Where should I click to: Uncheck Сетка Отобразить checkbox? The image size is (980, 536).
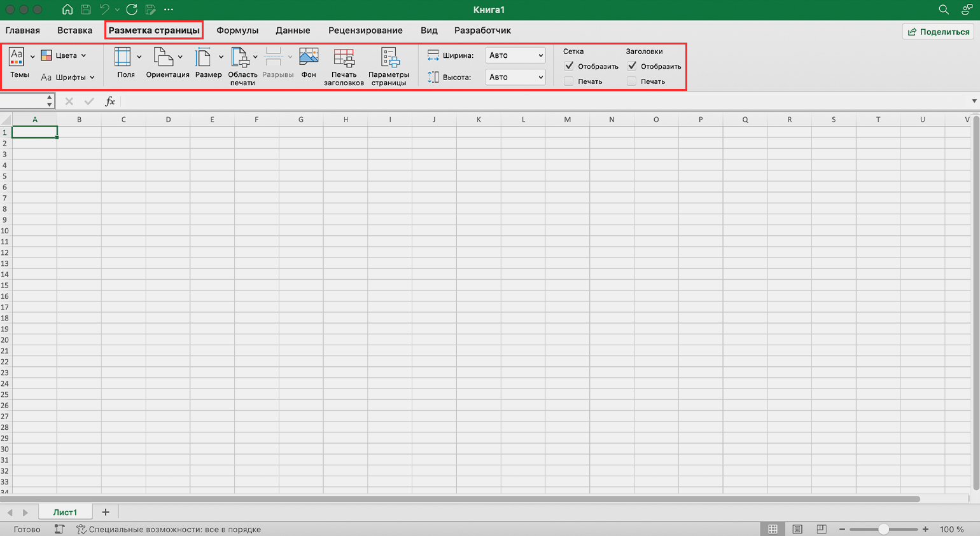tap(569, 66)
